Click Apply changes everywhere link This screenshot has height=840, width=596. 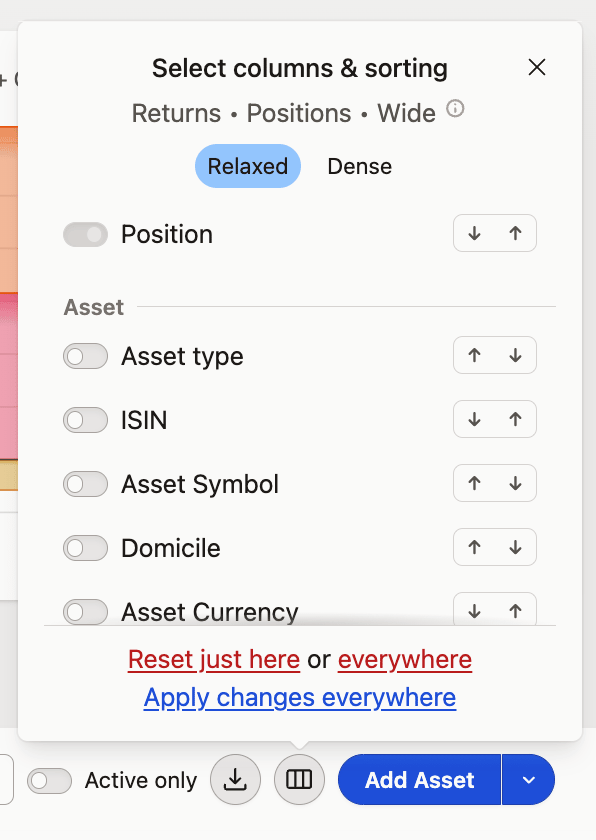300,698
